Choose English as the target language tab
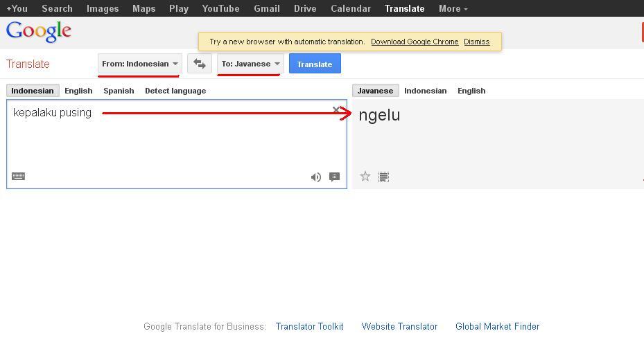Screen dimensions: 644x358 471,91
